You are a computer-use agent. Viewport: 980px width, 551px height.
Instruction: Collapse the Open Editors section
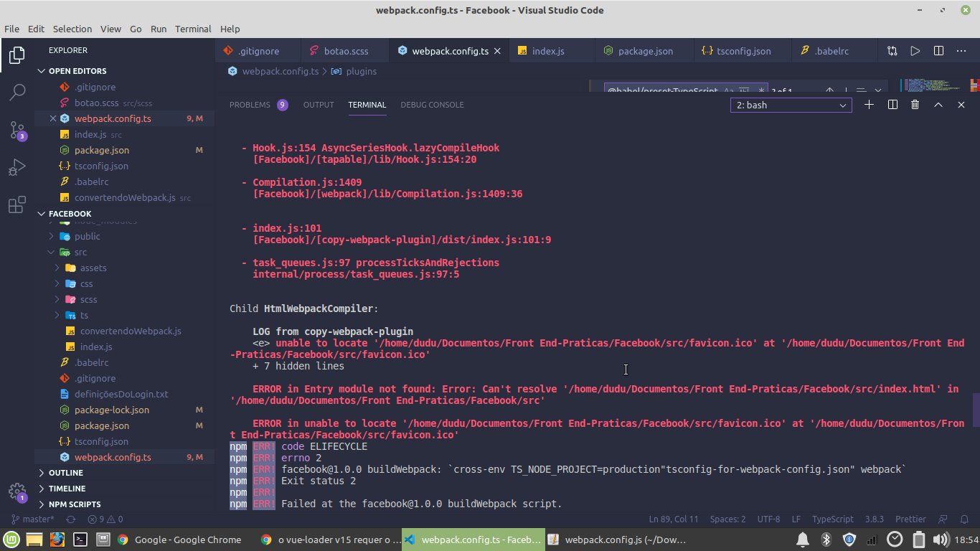tap(124, 71)
